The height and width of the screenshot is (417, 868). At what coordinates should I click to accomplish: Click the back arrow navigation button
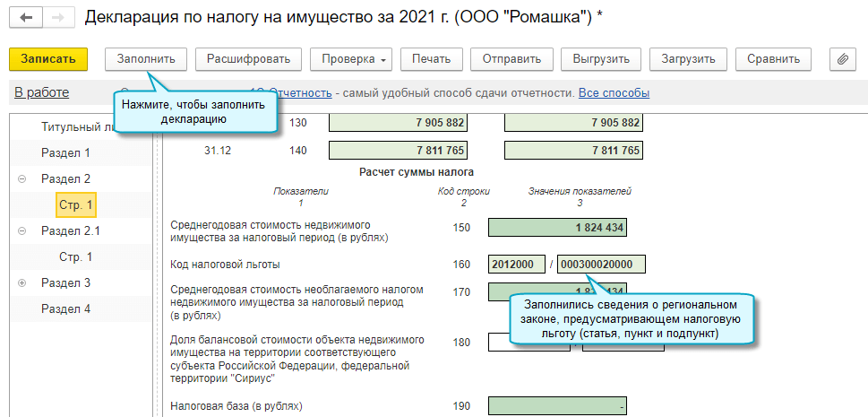tap(25, 18)
